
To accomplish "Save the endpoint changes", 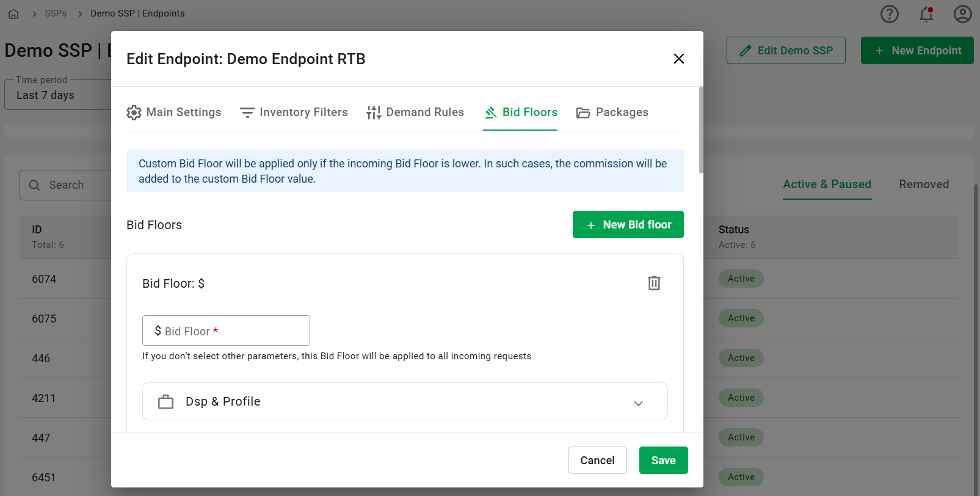I will (x=663, y=460).
